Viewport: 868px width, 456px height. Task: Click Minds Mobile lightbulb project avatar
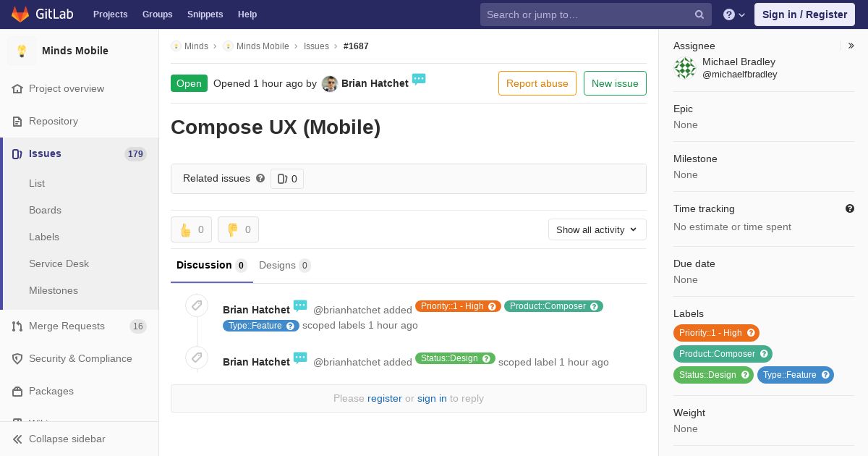[x=22, y=51]
